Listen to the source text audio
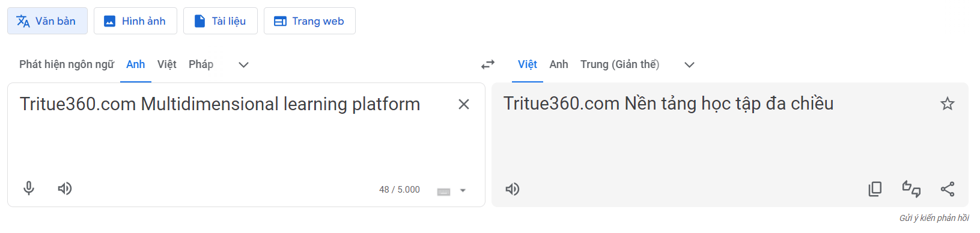The width and height of the screenshot is (980, 233). (x=65, y=188)
